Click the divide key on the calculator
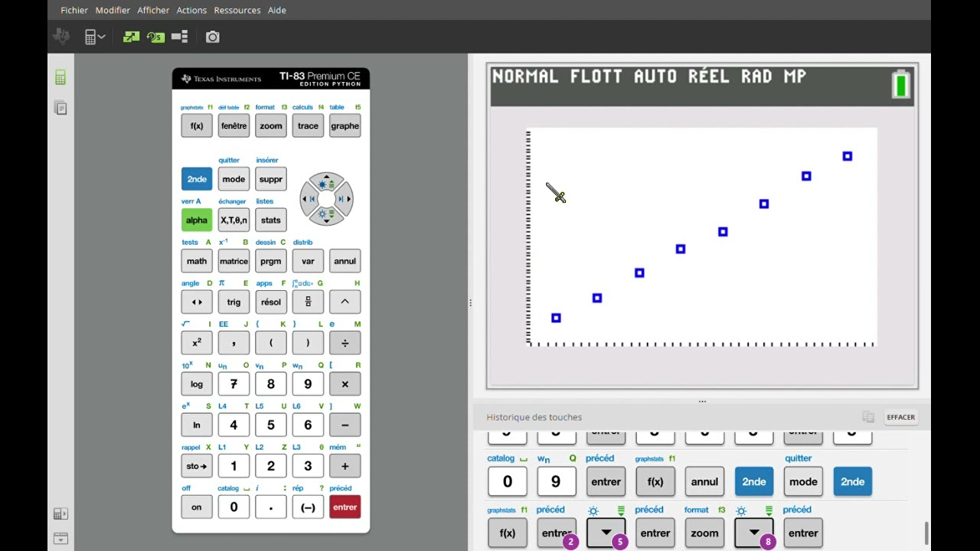The width and height of the screenshot is (980, 551). click(x=345, y=343)
